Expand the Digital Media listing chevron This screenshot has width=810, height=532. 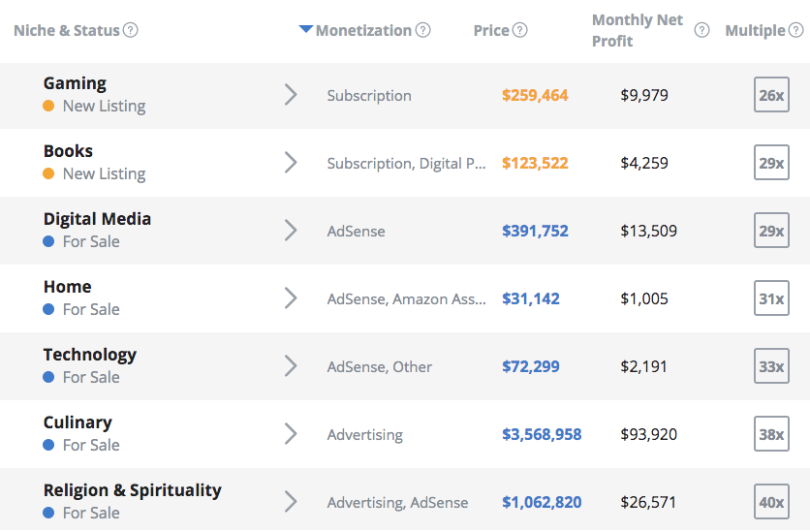point(290,231)
